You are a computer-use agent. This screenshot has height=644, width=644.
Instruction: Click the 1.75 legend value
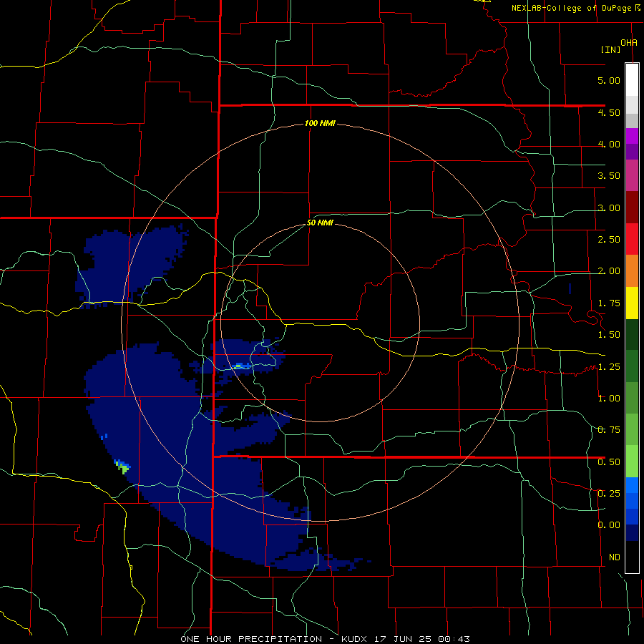click(609, 303)
